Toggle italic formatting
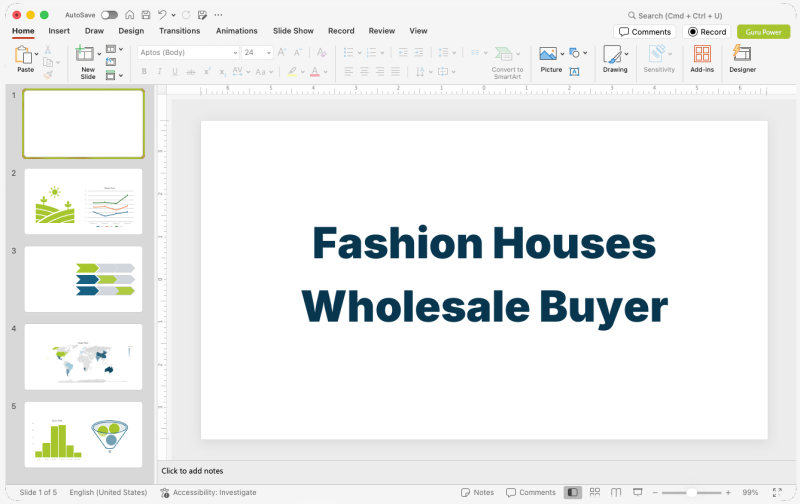Image resolution: width=800 pixels, height=504 pixels. [159, 72]
